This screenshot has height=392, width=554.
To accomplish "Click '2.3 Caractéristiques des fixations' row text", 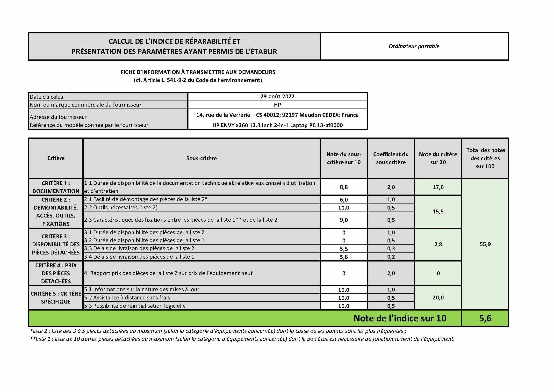I will point(181,220).
